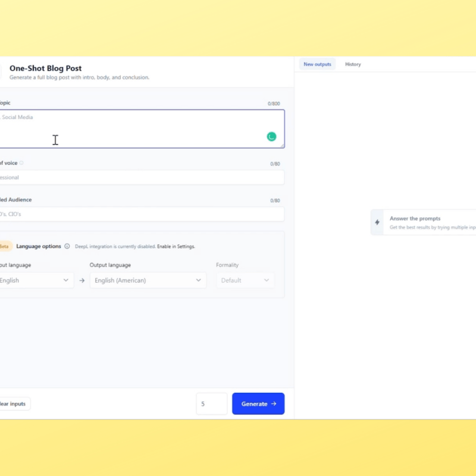This screenshot has width=476, height=476.
Task: Click the One-Shot Blog Post template icon
Action: point(1,71)
